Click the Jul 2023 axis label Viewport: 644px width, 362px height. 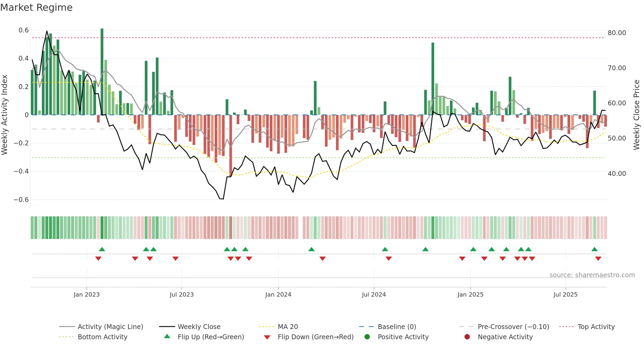tap(182, 294)
